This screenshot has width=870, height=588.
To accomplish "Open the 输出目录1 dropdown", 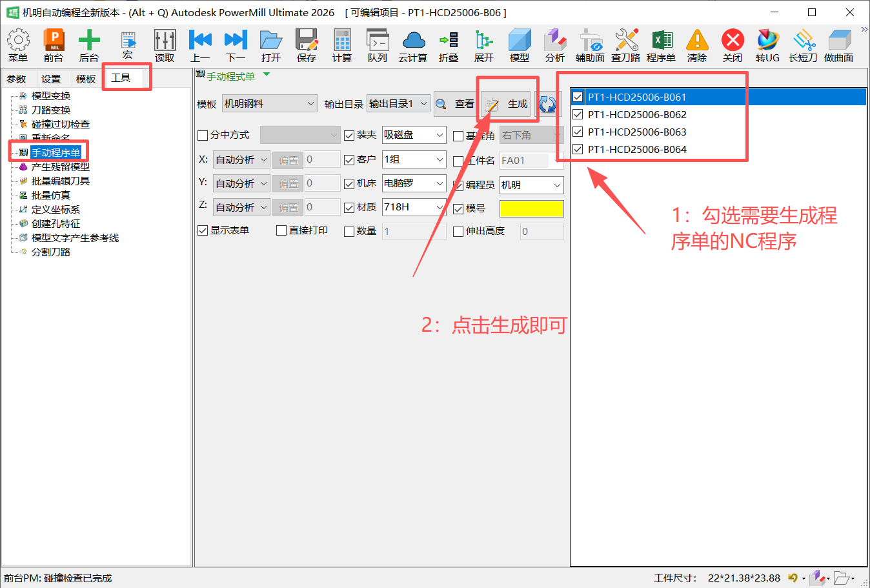I will click(398, 103).
